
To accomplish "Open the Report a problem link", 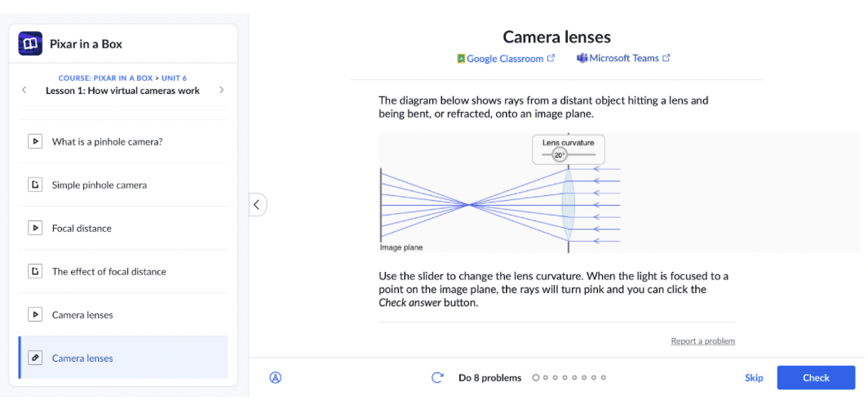I will pos(702,340).
